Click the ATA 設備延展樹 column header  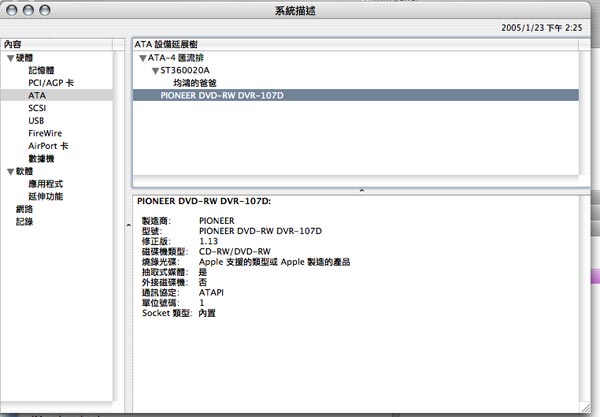(355, 44)
